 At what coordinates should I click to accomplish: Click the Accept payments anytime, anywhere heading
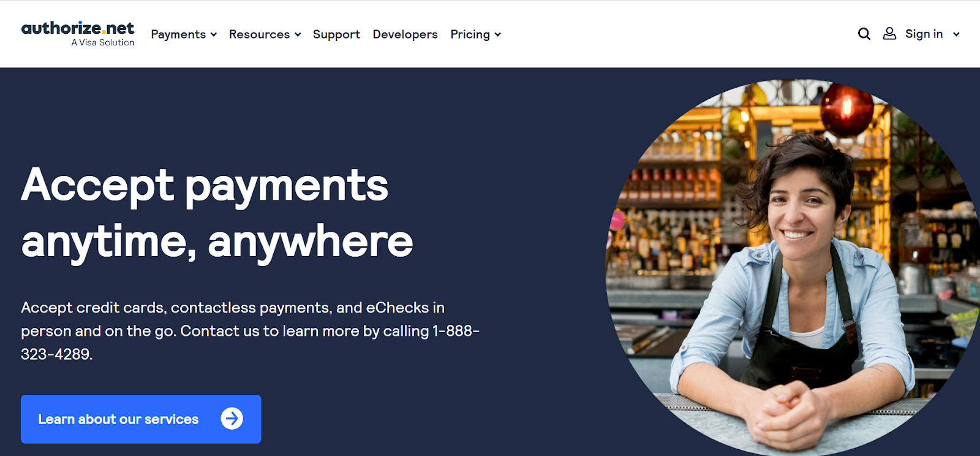[x=217, y=213]
